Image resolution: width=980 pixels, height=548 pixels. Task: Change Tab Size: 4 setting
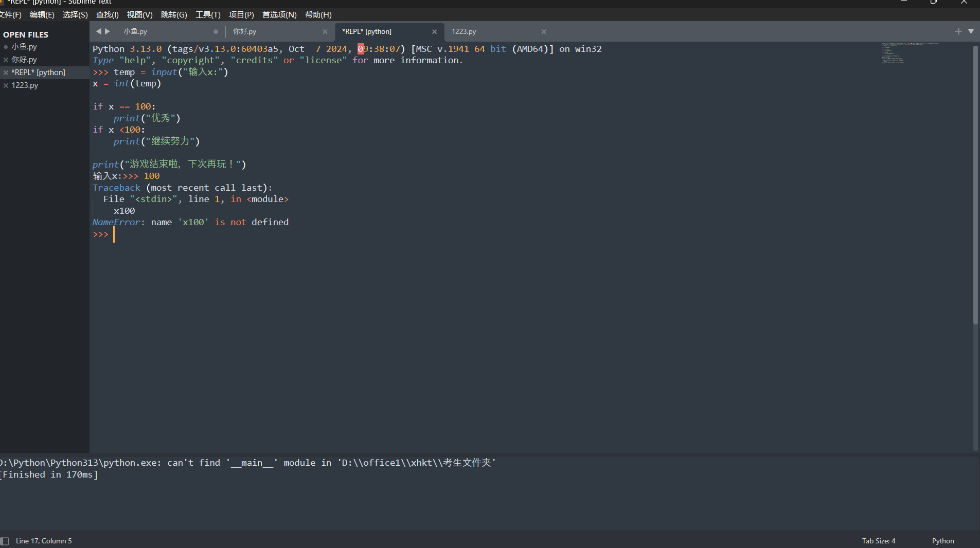[879, 541]
